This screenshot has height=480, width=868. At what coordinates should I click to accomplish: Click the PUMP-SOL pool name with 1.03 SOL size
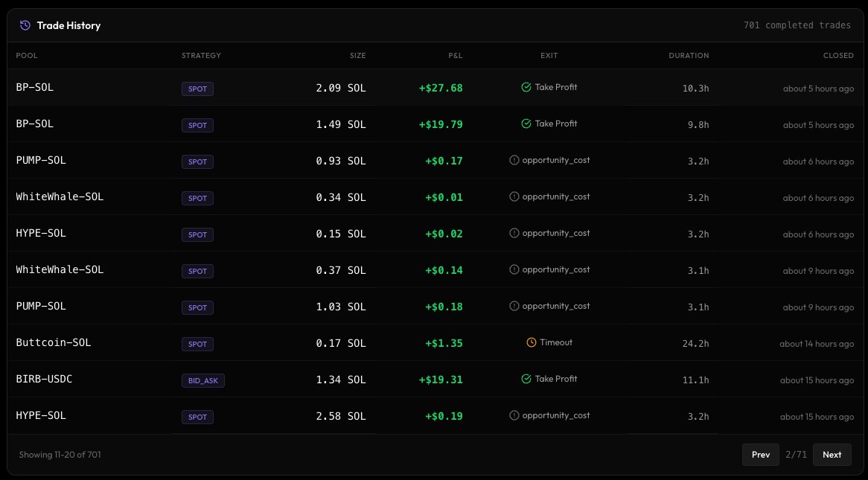point(41,306)
